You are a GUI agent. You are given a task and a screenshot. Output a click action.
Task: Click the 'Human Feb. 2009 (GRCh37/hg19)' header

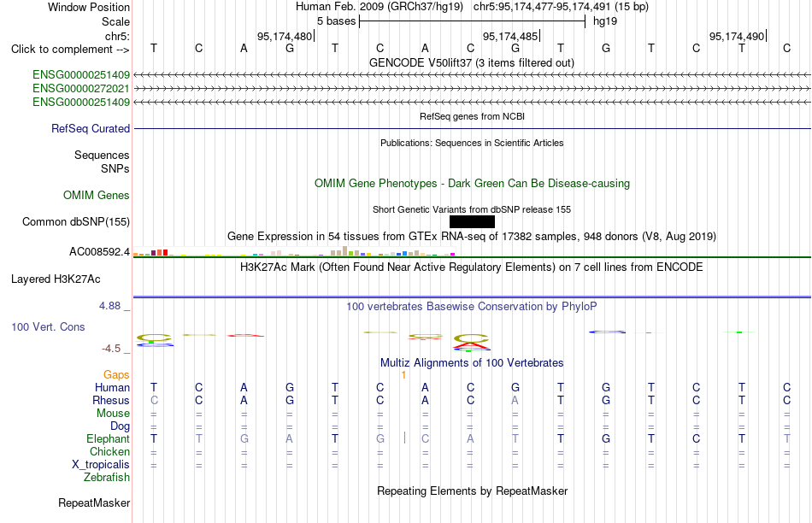(x=380, y=7)
